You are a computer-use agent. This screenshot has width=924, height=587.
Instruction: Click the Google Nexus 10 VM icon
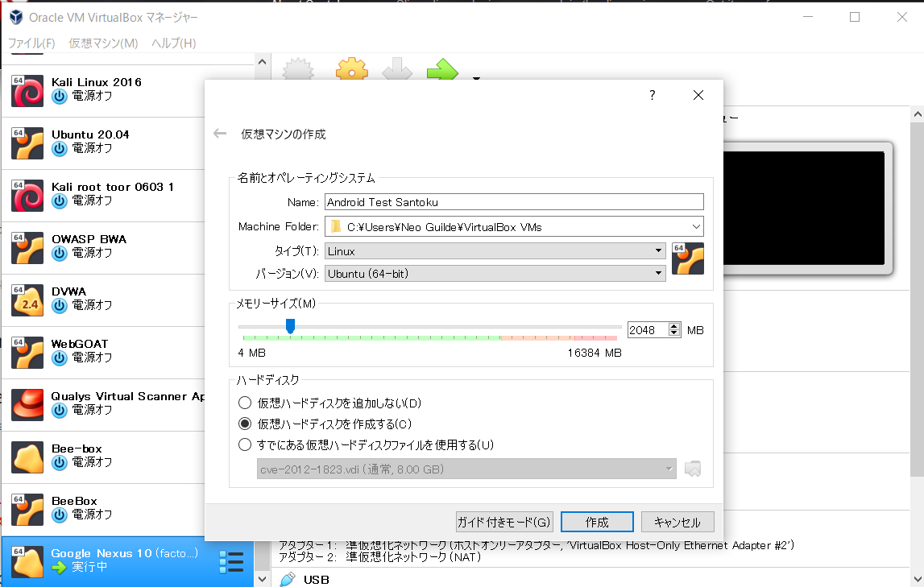click(27, 562)
